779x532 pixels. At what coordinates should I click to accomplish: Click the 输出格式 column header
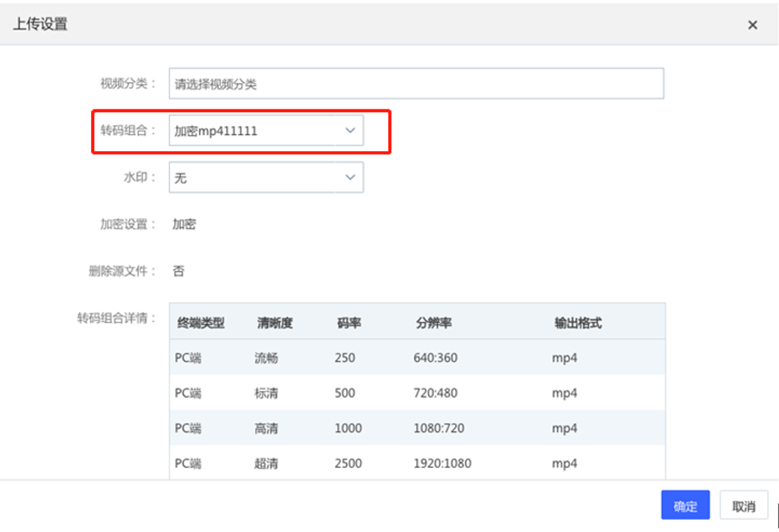577,323
